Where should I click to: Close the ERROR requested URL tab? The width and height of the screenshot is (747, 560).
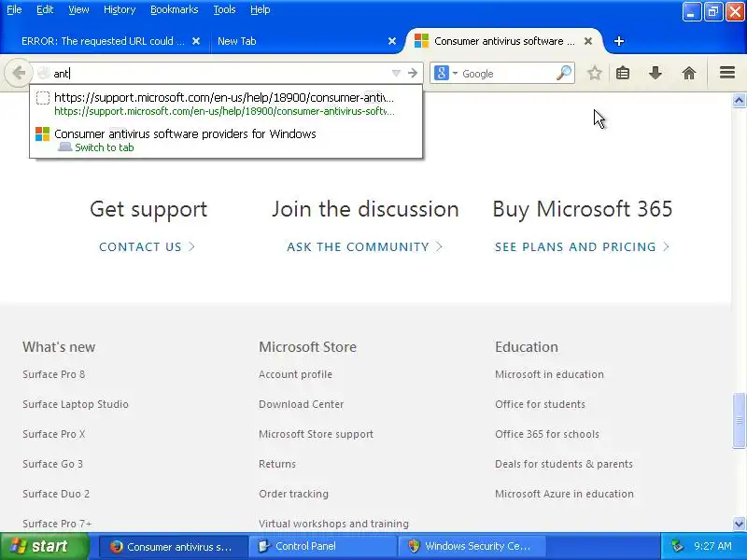coord(196,41)
